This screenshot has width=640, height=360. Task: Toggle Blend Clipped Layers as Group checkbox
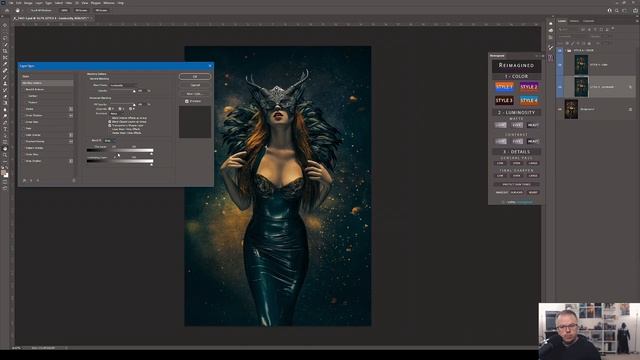click(x=109, y=122)
